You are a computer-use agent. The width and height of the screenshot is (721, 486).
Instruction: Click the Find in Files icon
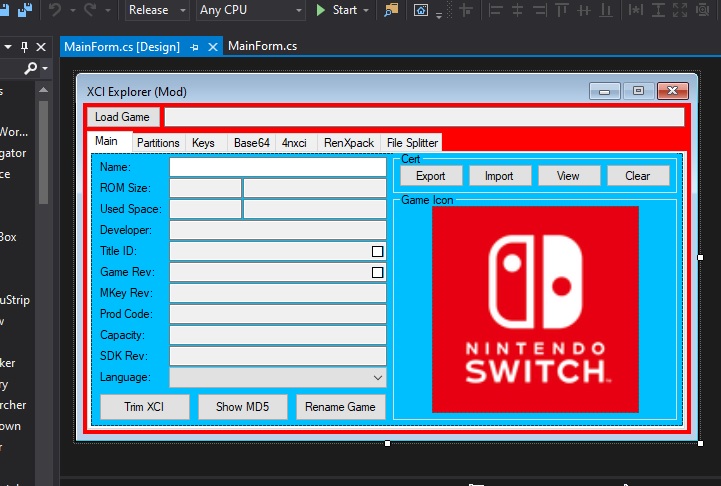[x=391, y=10]
